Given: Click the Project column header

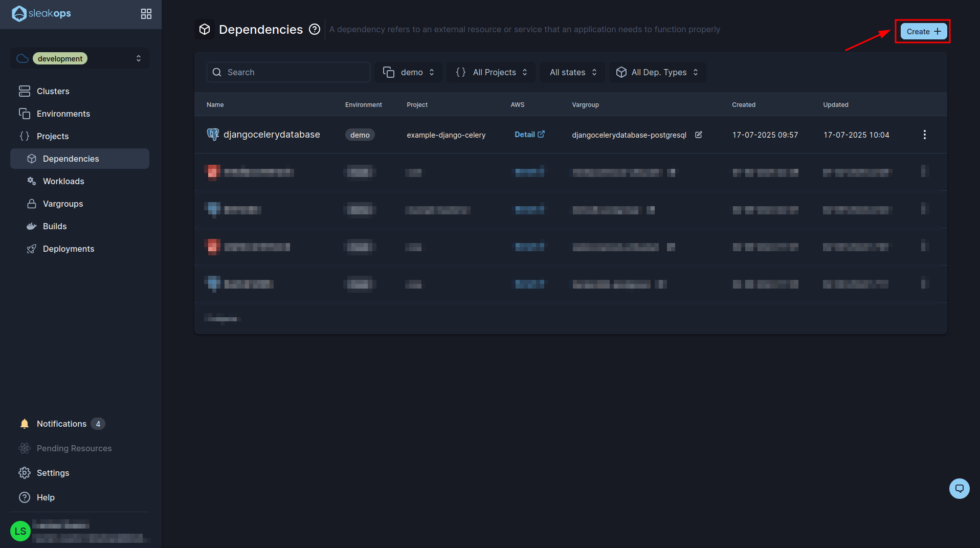Looking at the screenshot, I should pyautogui.click(x=417, y=104).
